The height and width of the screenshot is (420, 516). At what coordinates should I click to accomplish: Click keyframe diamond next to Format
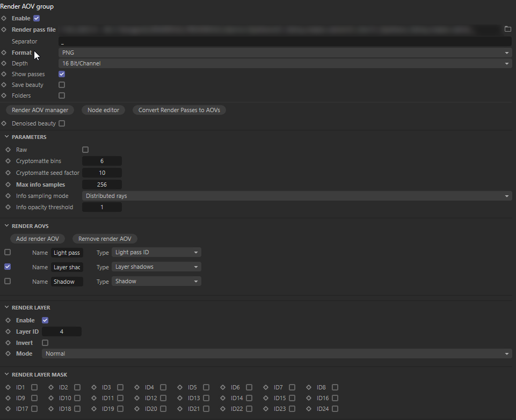[x=4, y=53]
